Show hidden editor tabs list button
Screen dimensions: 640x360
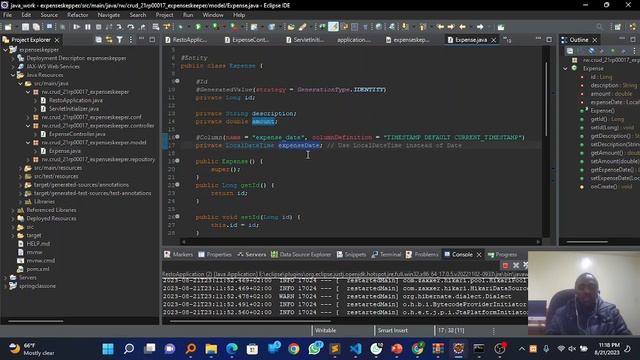[x=507, y=40]
